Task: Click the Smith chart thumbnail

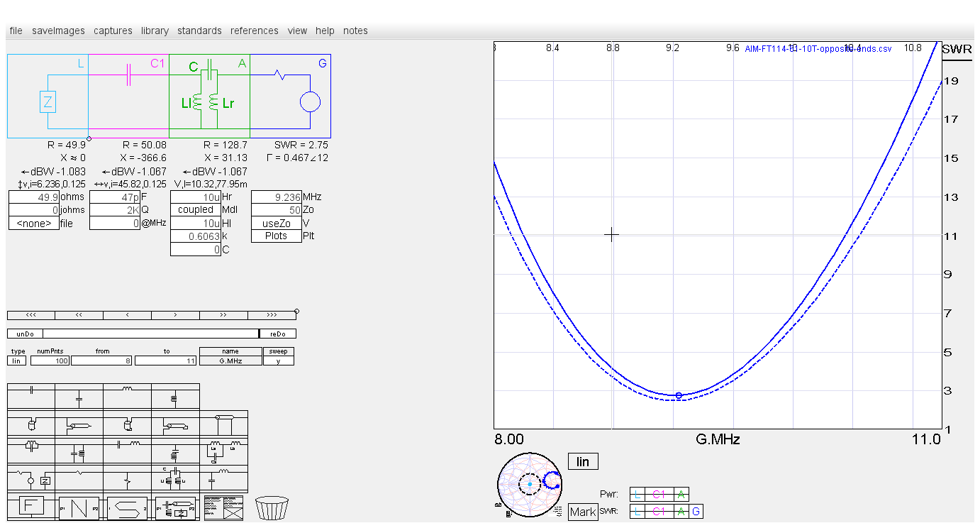Action: (529, 484)
